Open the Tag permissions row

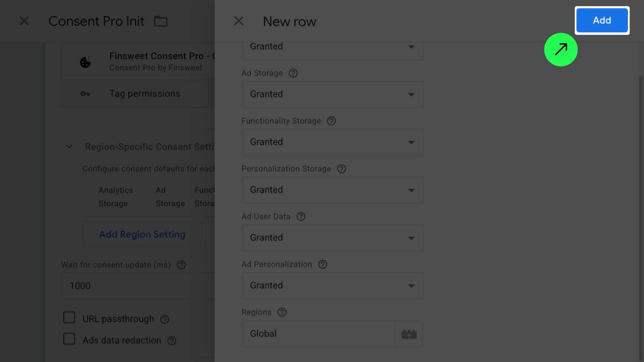[144, 94]
